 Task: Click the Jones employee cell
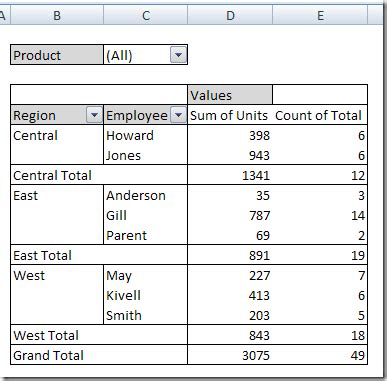146,155
